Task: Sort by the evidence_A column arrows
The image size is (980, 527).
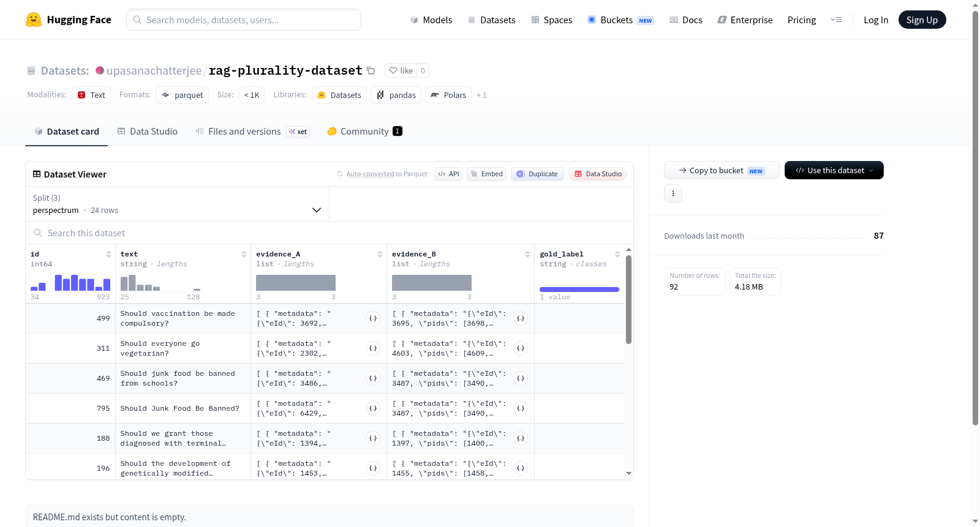Action: 380,254
